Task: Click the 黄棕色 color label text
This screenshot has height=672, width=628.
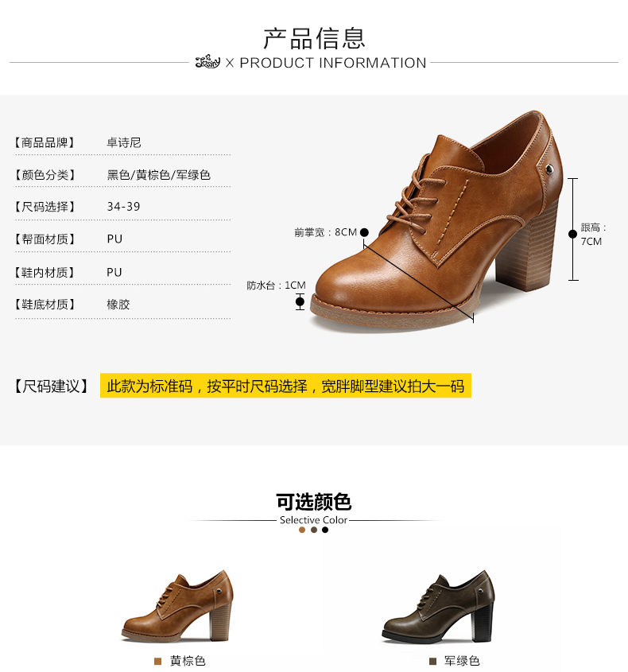Action: pyautogui.click(x=188, y=662)
